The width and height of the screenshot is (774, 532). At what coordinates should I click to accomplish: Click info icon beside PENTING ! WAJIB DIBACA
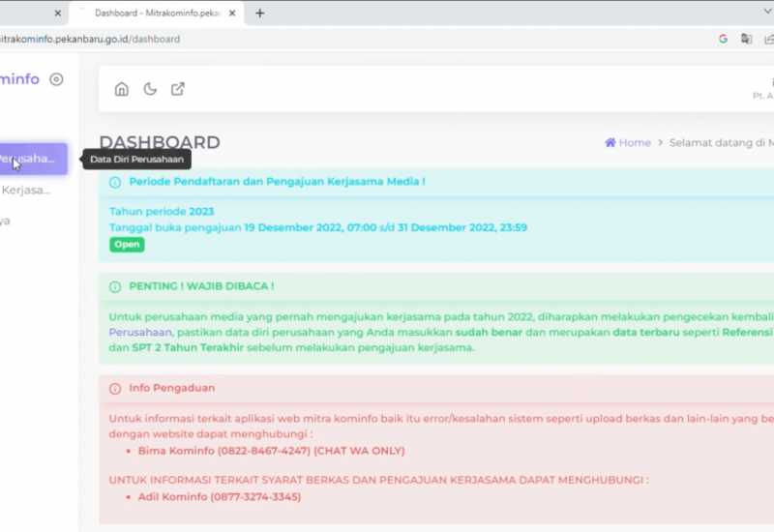[115, 287]
